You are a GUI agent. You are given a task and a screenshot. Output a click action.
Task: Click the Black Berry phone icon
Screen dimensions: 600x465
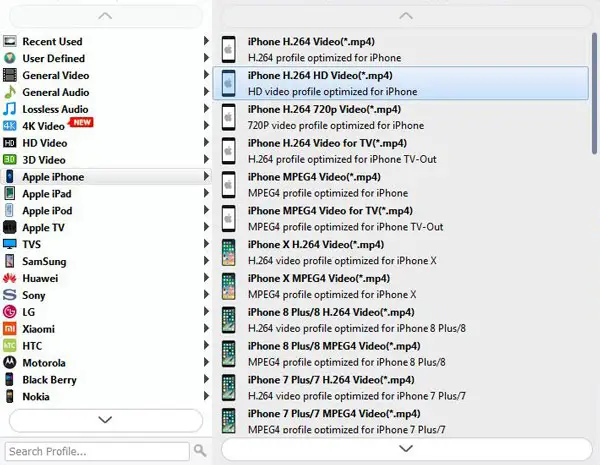(10, 379)
